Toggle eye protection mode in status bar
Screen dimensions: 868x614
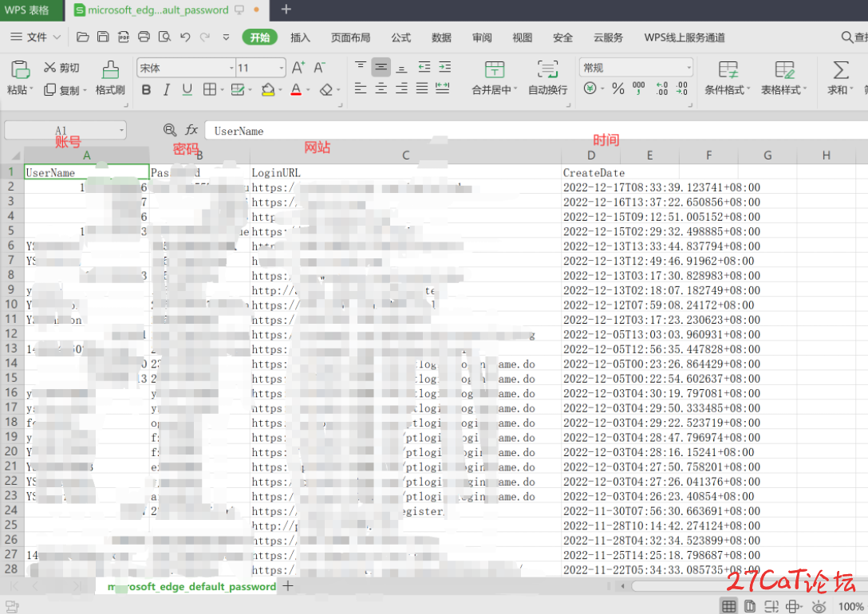[x=819, y=606]
